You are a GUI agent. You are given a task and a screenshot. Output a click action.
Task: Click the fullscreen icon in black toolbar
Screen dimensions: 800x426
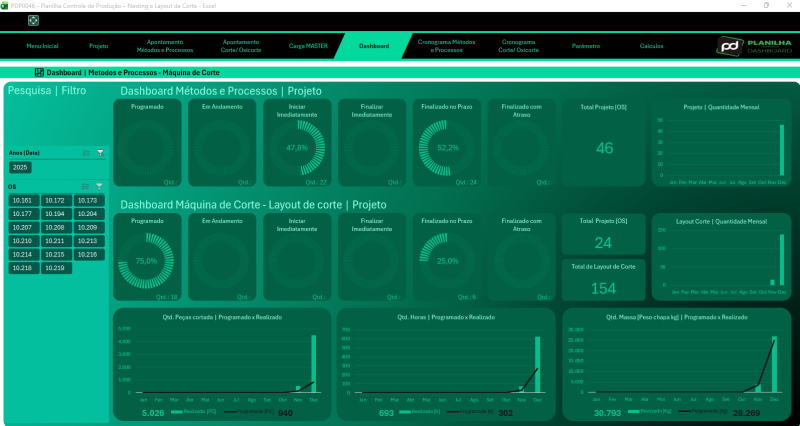point(33,20)
